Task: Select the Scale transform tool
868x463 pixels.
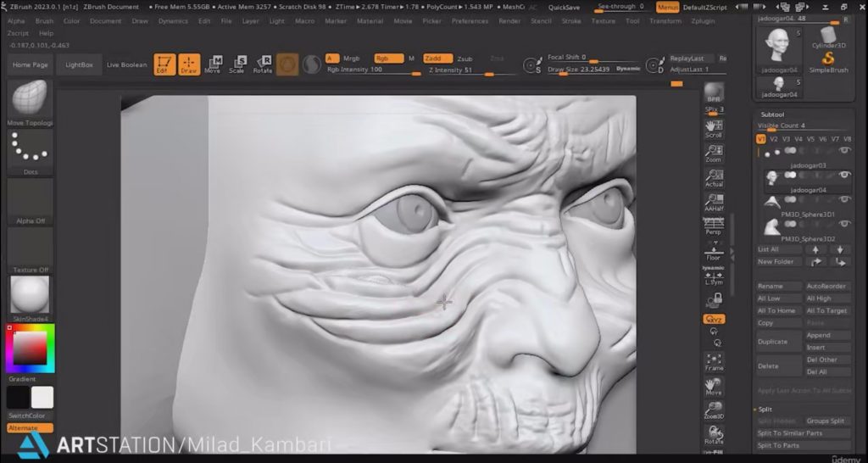Action: 237,64
